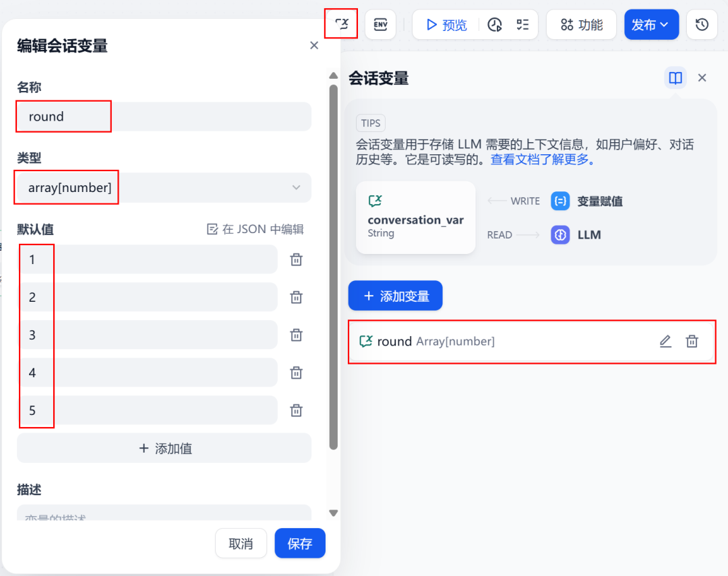Screen dimensions: 728x576
Task: Open the run history clock-play icon
Action: coord(495,25)
